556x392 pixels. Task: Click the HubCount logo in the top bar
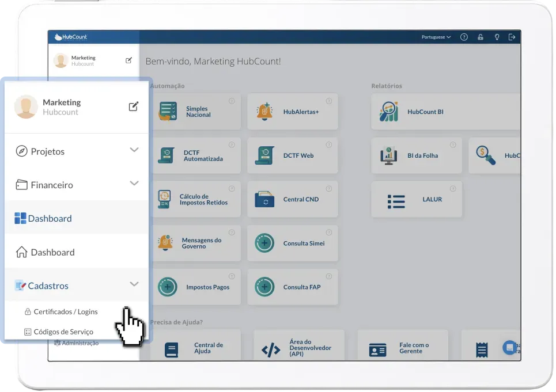pyautogui.click(x=71, y=37)
